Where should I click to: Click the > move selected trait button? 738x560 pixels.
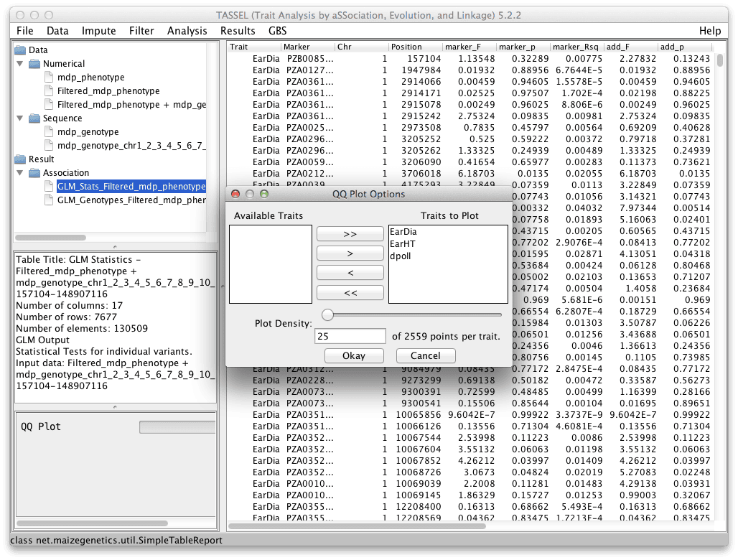(350, 253)
